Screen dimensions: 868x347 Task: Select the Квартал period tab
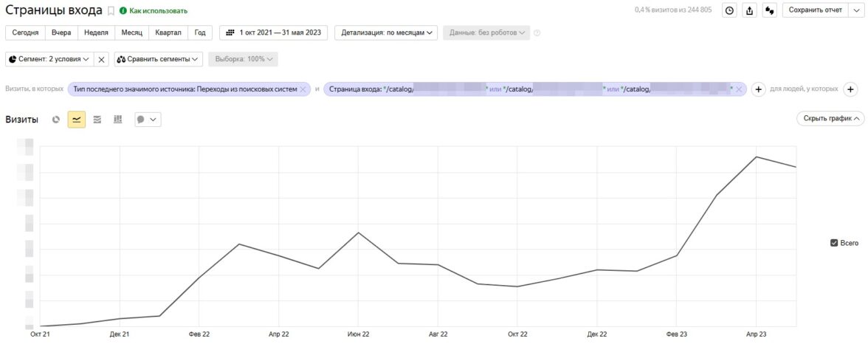tap(168, 32)
